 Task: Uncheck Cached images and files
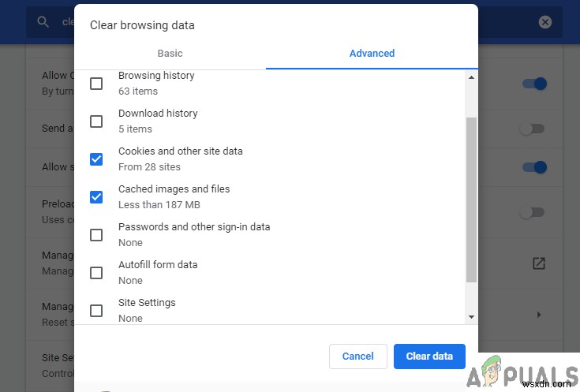point(96,197)
